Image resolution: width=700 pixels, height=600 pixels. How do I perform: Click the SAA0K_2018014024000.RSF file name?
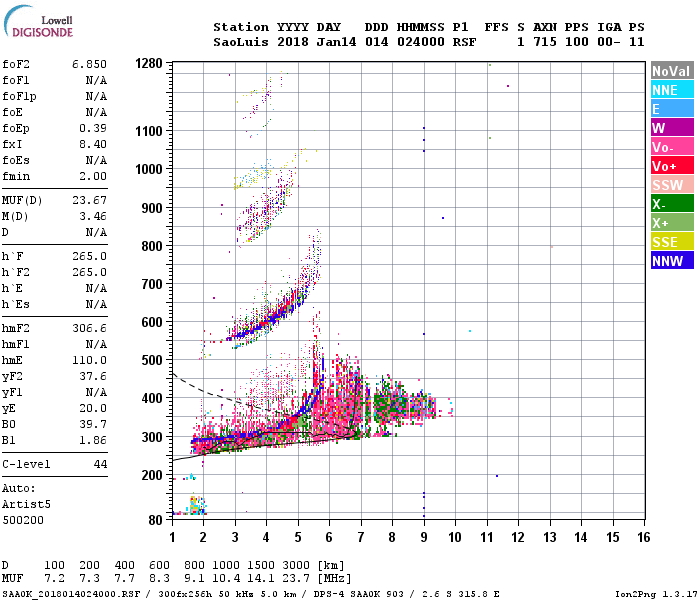pos(71,594)
